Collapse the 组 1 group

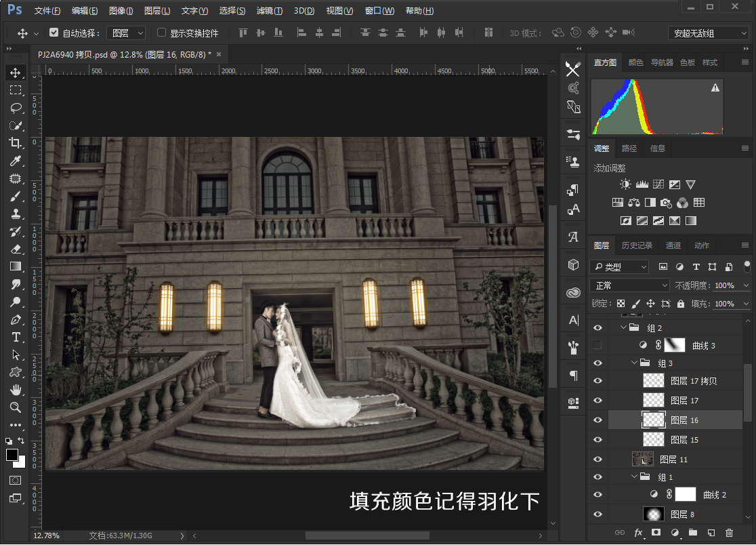634,477
